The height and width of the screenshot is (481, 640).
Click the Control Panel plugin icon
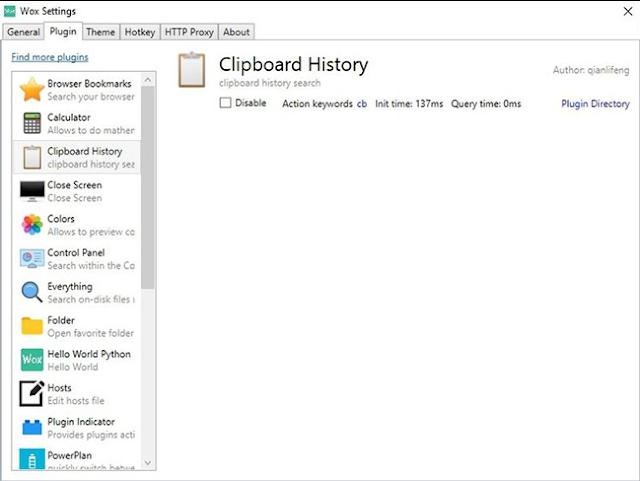click(32, 258)
